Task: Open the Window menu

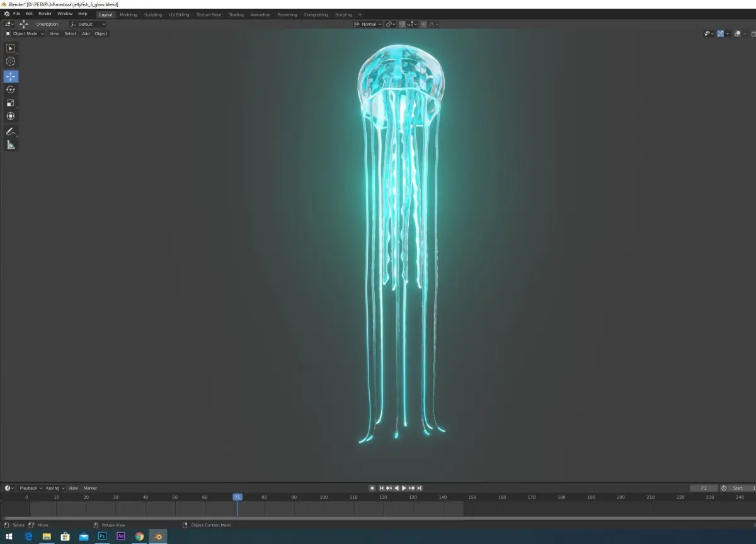Action: point(65,14)
